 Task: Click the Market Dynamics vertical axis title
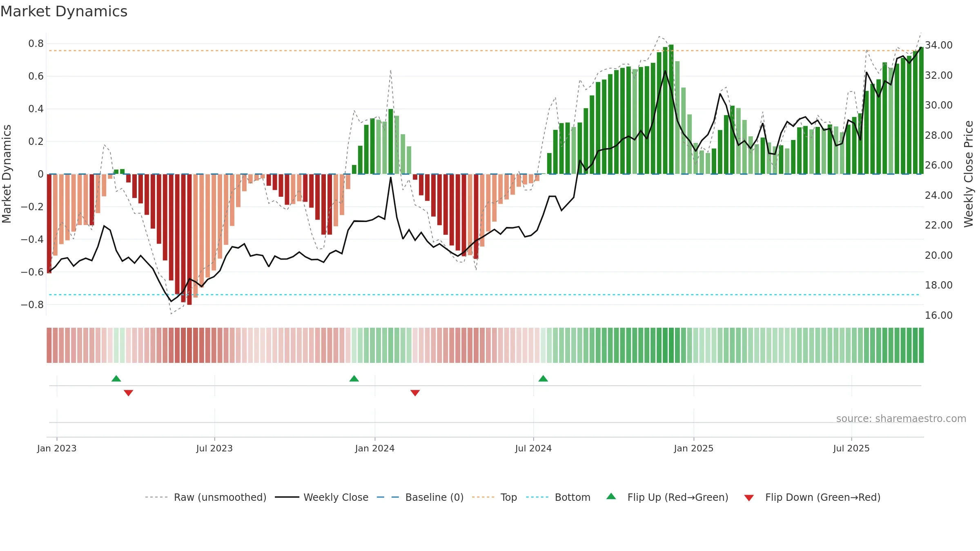tap(7, 174)
